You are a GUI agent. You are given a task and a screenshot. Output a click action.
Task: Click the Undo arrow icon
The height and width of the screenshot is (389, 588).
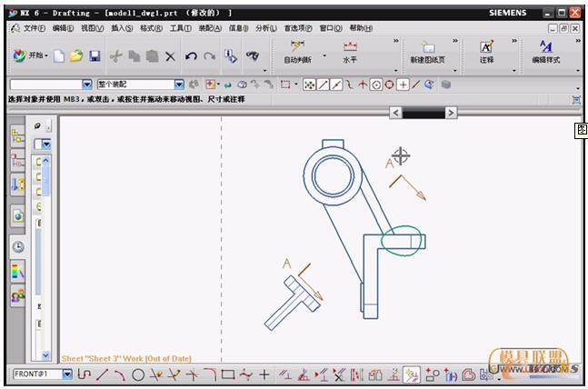pyautogui.click(x=191, y=56)
